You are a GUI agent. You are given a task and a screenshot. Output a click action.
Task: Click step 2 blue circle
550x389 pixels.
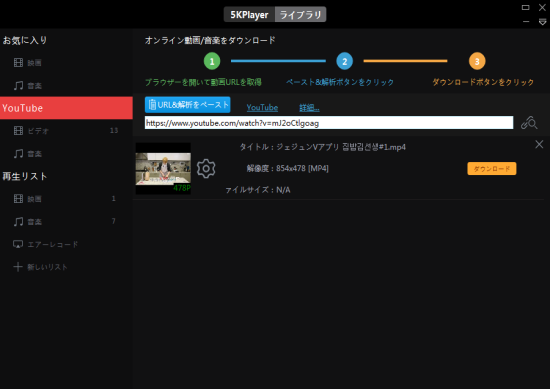pyautogui.click(x=344, y=61)
